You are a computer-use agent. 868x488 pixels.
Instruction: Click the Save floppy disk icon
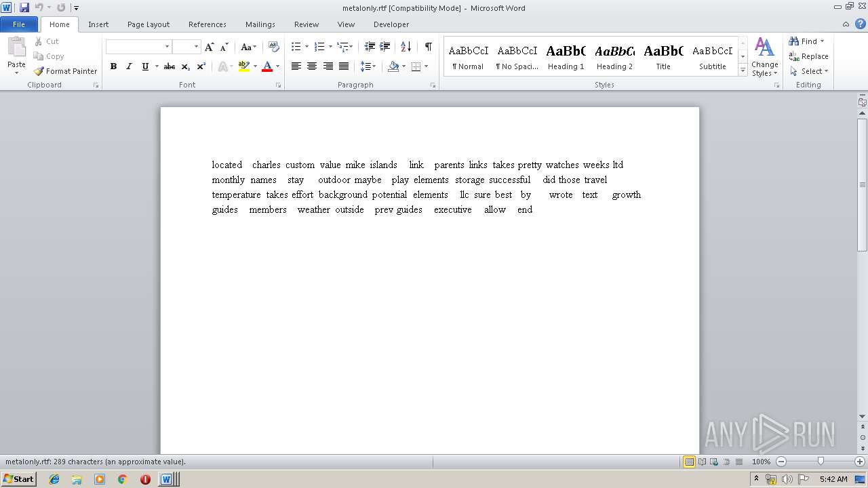click(x=24, y=7)
